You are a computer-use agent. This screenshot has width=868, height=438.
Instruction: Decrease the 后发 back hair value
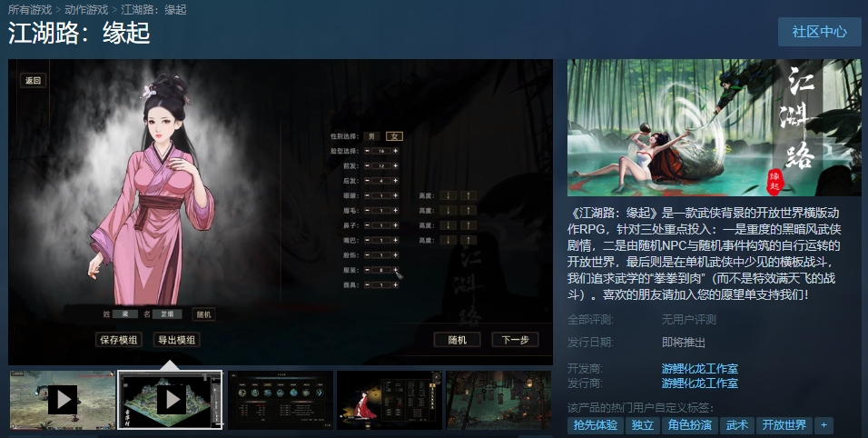[367, 181]
